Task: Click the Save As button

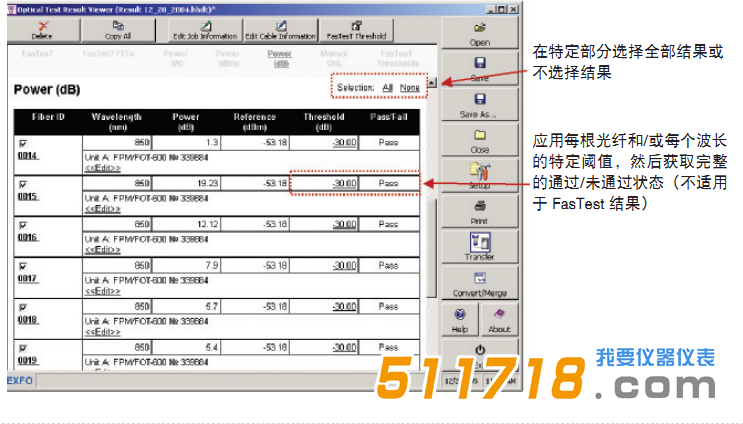Action: point(479,105)
